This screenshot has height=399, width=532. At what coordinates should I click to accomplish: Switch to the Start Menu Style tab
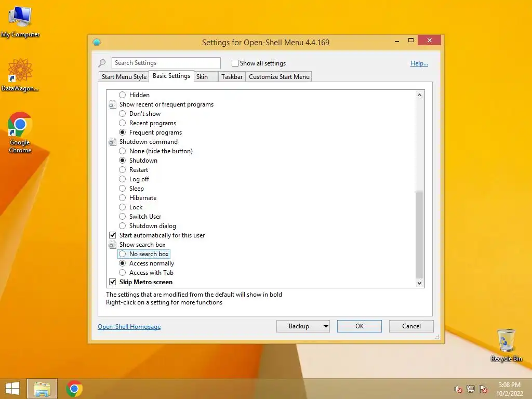tap(124, 77)
